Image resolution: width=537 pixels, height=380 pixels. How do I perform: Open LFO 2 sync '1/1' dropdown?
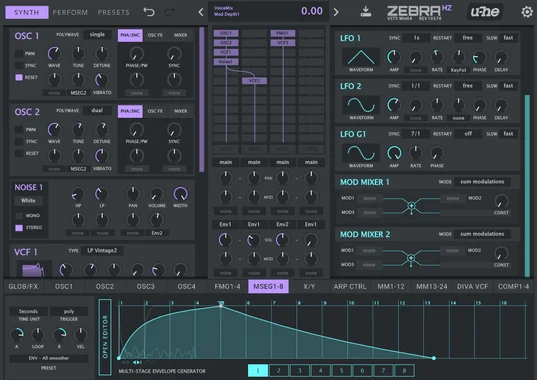point(416,86)
